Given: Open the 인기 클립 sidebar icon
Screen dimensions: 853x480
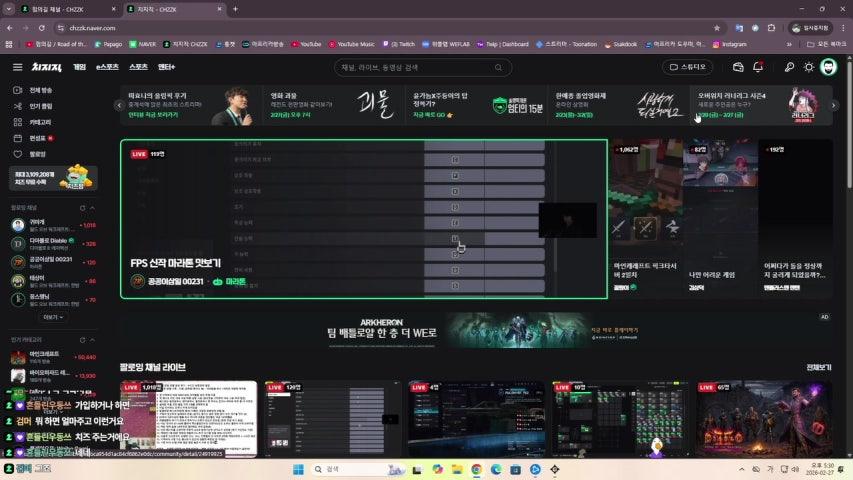Looking at the screenshot, I should [17, 106].
